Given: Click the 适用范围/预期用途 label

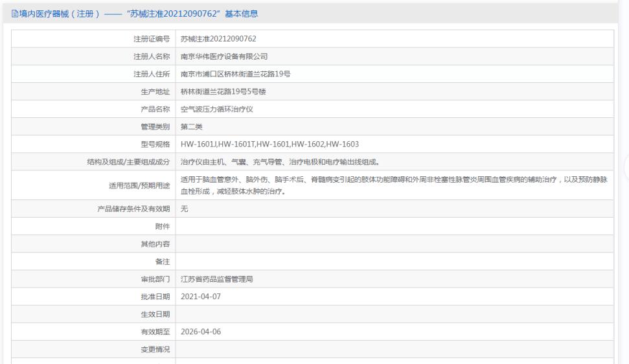Looking at the screenshot, I should [x=139, y=186].
